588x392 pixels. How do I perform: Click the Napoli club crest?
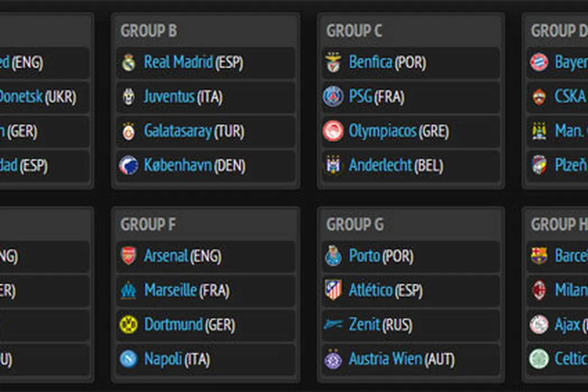click(129, 359)
